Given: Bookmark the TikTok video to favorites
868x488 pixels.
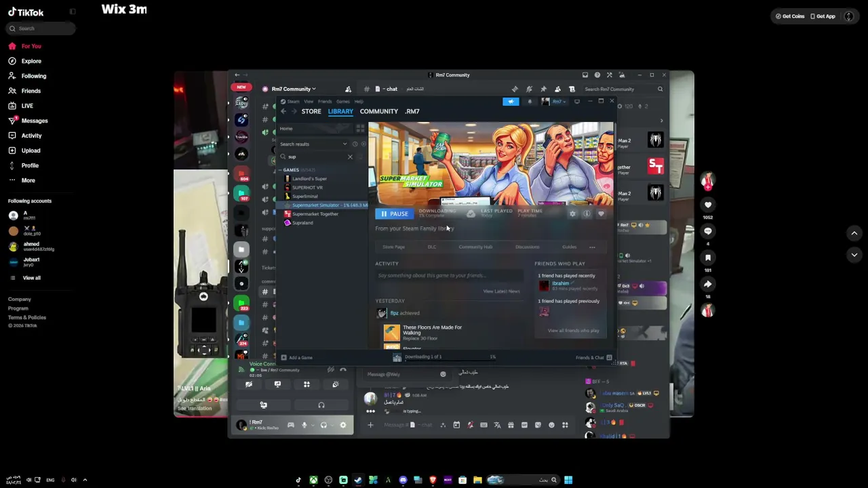Looking at the screenshot, I should 708,258.
